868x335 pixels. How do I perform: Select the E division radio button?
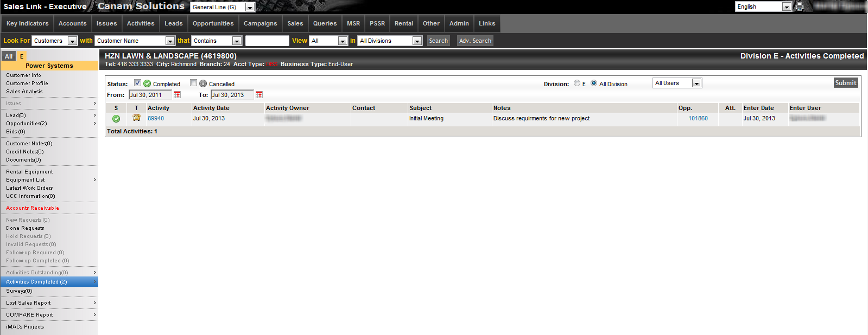click(x=577, y=83)
